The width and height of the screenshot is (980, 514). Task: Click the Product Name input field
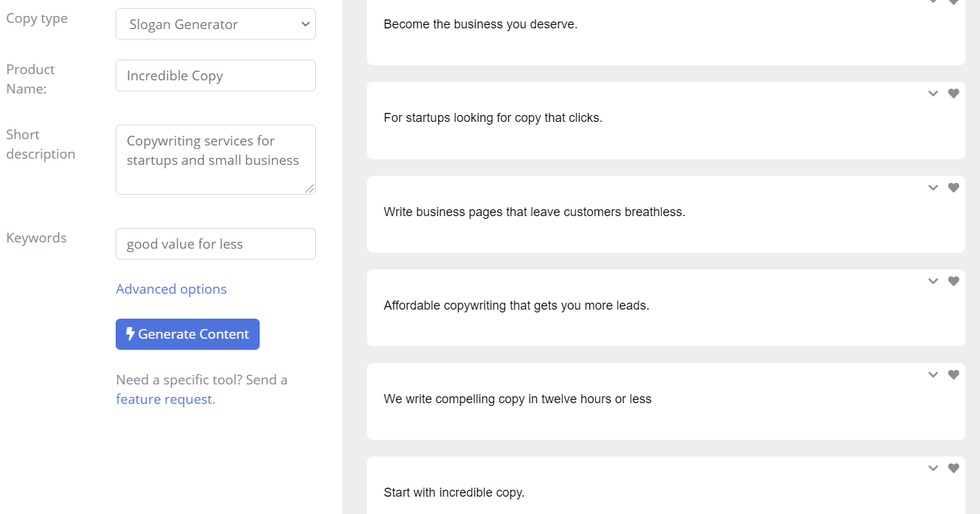tap(215, 75)
